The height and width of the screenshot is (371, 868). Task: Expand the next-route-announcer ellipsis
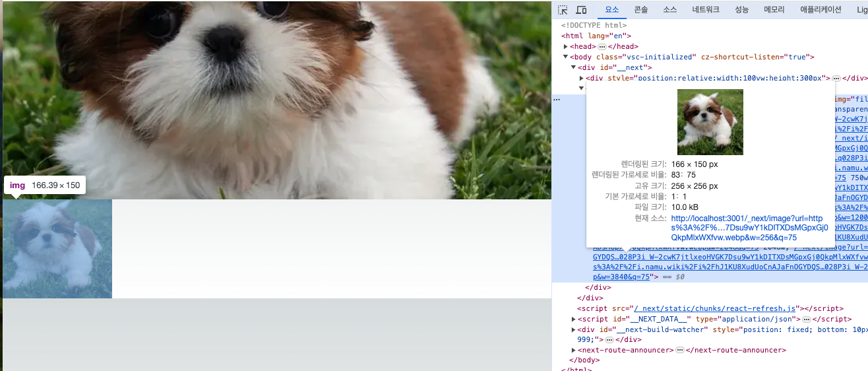click(x=680, y=351)
